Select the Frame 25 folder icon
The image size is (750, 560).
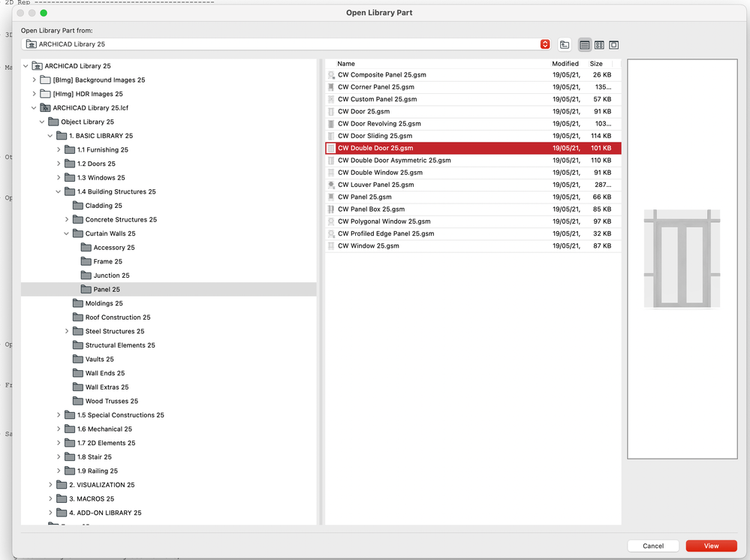86,261
